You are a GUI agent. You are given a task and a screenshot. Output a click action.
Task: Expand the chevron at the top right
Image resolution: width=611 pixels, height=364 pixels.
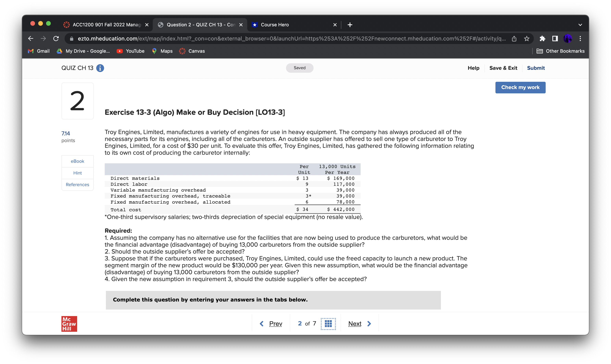[580, 25]
